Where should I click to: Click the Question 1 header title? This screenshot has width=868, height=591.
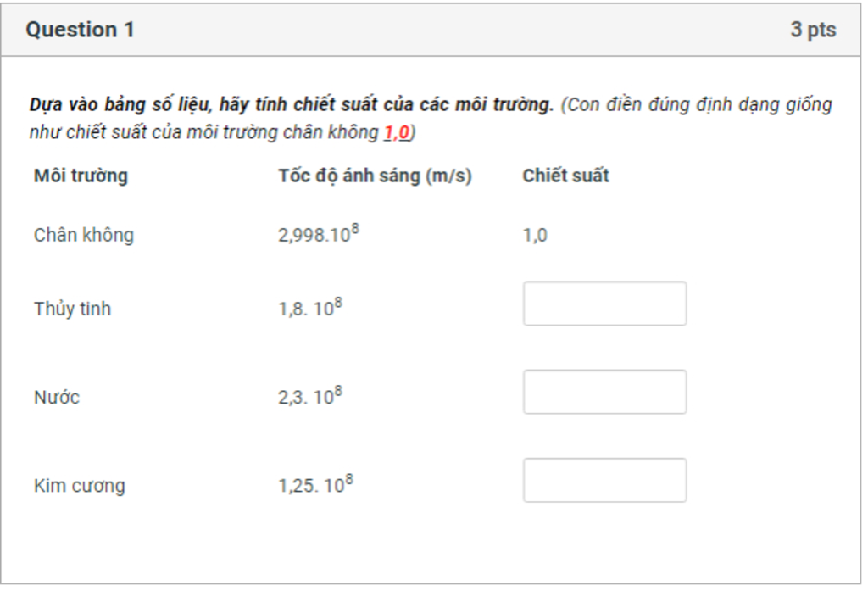[x=81, y=30]
